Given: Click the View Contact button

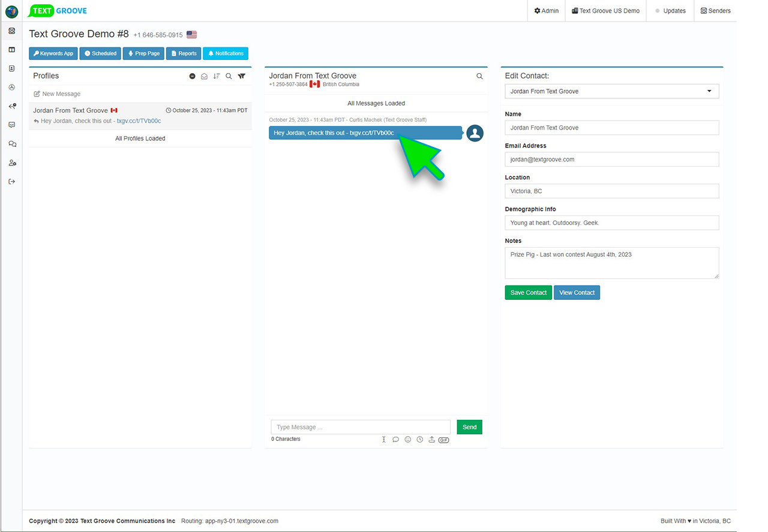Looking at the screenshot, I should click(577, 293).
